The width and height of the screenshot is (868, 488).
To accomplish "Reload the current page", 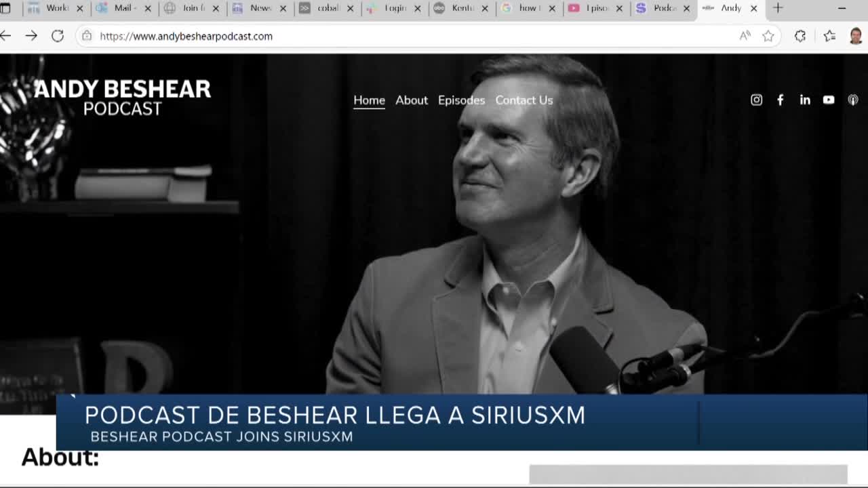I will pyautogui.click(x=58, y=36).
